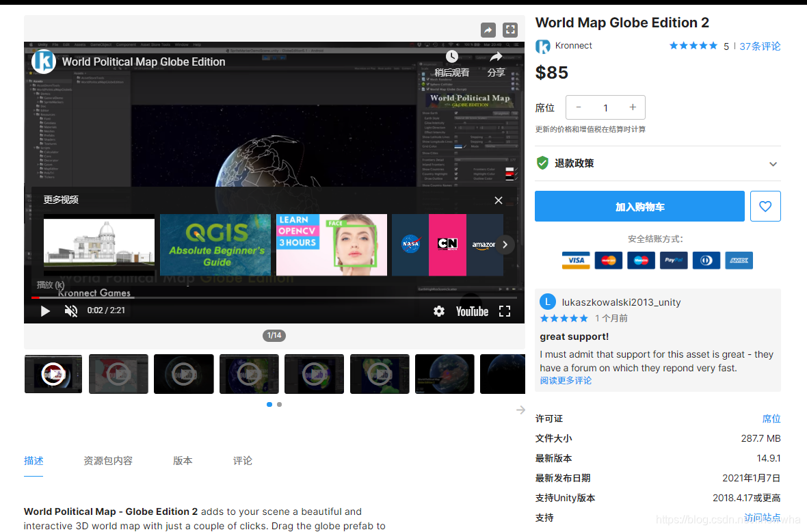Click the Diners Club payment icon
Image resolution: width=807 pixels, height=532 pixels.
point(706,261)
